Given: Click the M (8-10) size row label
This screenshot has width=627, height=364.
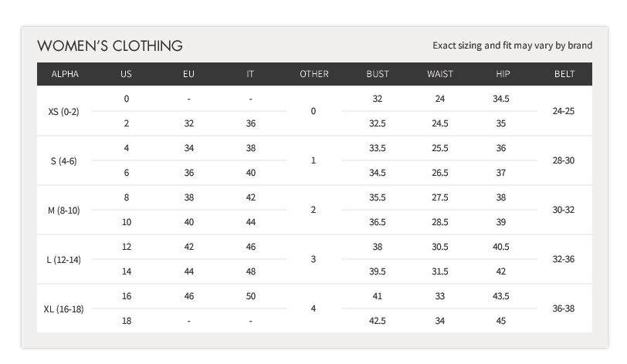Looking at the screenshot, I should 64,210.
